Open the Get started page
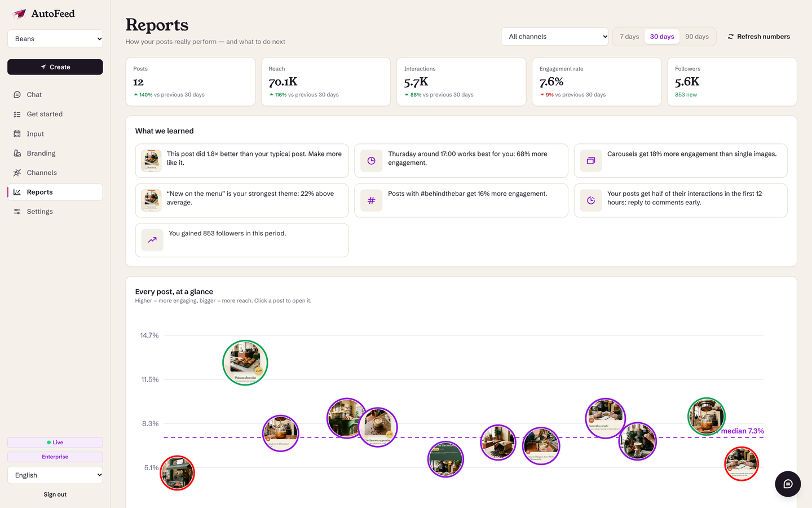 click(55, 114)
